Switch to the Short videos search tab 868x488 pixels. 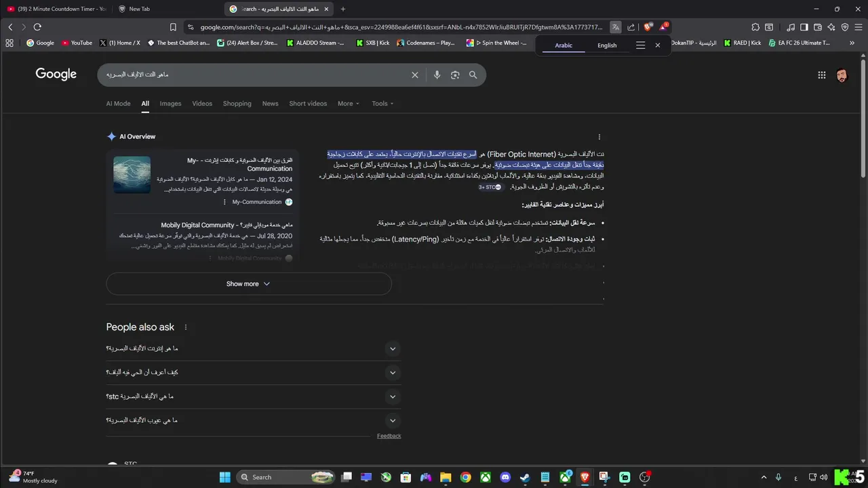coord(308,104)
